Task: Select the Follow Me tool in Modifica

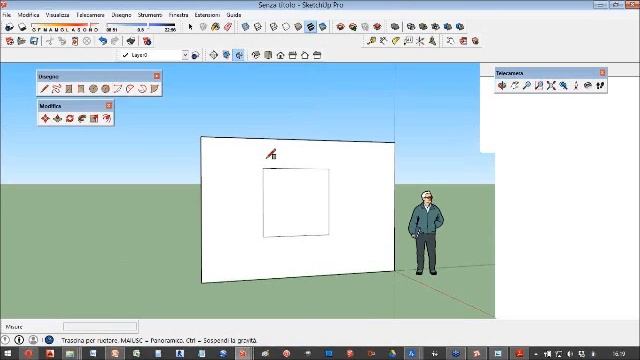Action: pyautogui.click(x=82, y=118)
